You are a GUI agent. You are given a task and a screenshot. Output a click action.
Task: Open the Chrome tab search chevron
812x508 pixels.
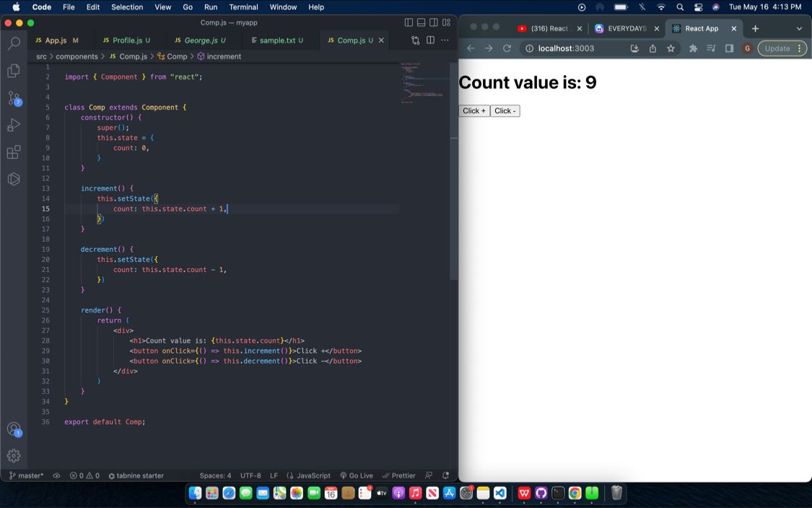[x=799, y=28]
